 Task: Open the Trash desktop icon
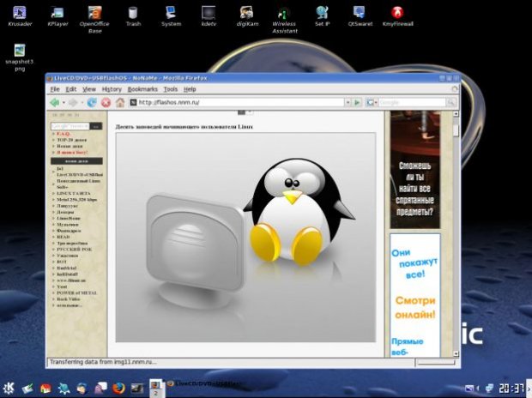(x=133, y=15)
